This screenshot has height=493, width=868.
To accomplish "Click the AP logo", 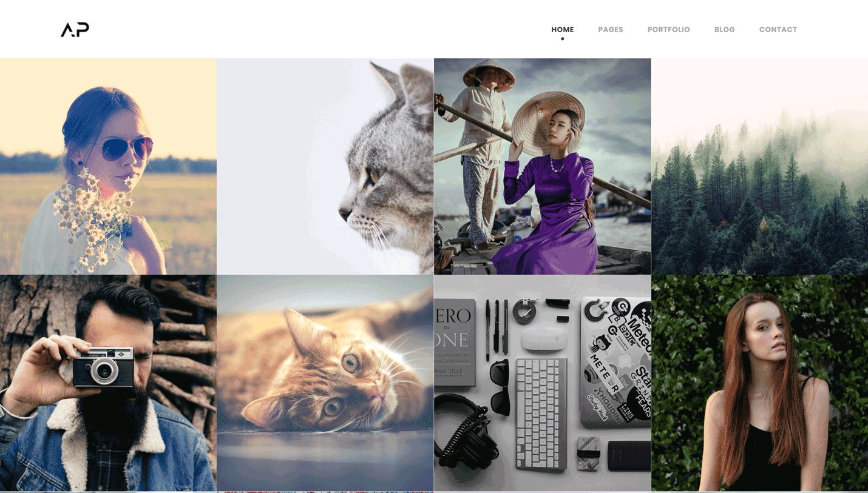I will tap(75, 29).
